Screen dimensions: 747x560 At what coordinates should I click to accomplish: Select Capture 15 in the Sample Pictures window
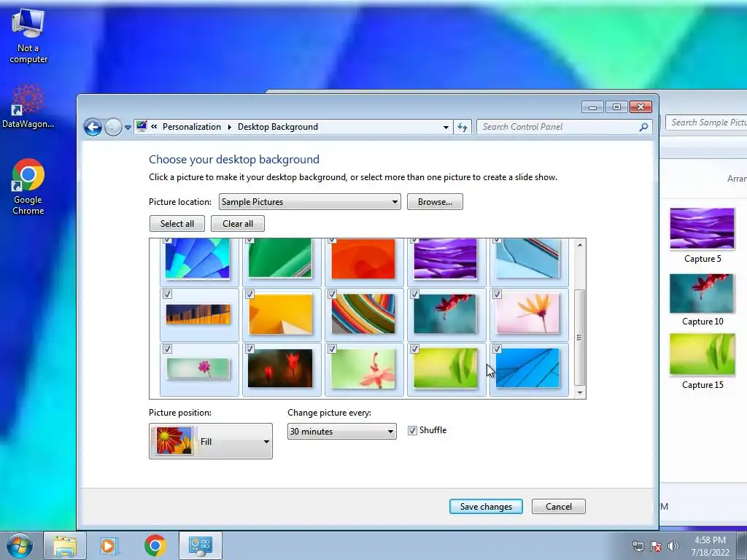coord(703,362)
